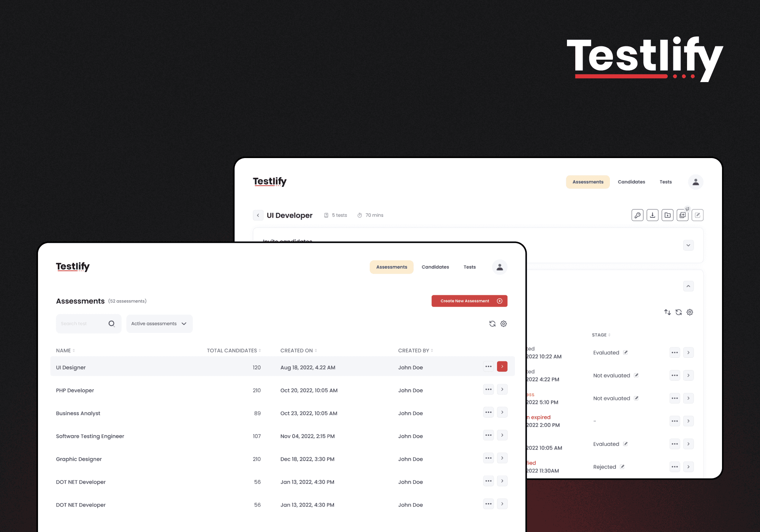Screen dimensions: 760x532
Task: Open the Graphic Designer assessment arrow
Action: 502,458
